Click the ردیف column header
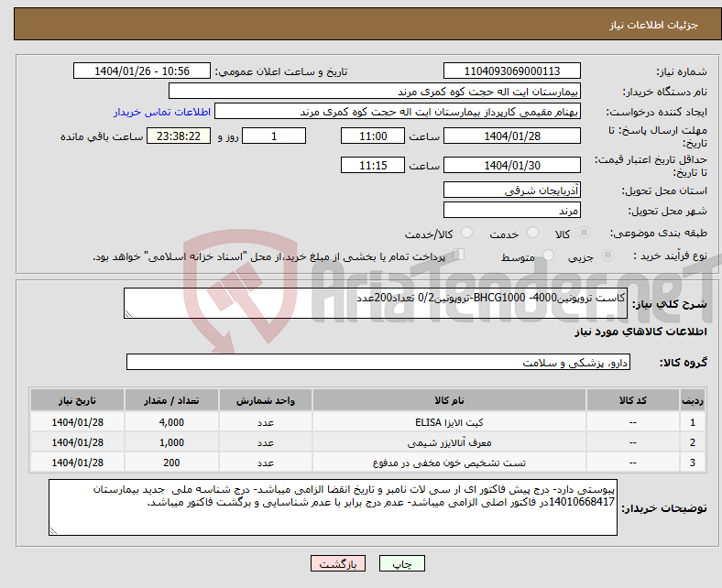Image resolution: width=722 pixels, height=588 pixels. click(693, 400)
